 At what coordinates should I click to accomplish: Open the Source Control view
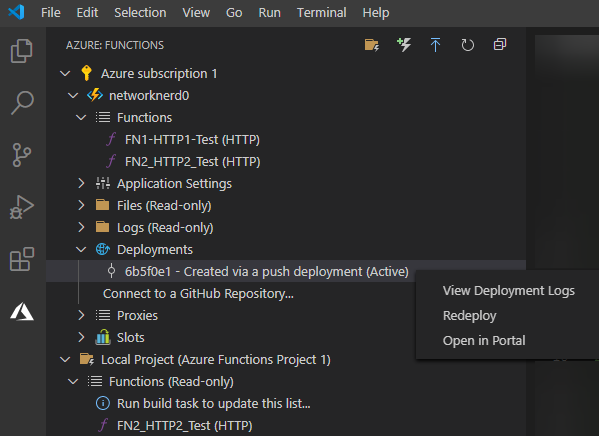point(22,155)
